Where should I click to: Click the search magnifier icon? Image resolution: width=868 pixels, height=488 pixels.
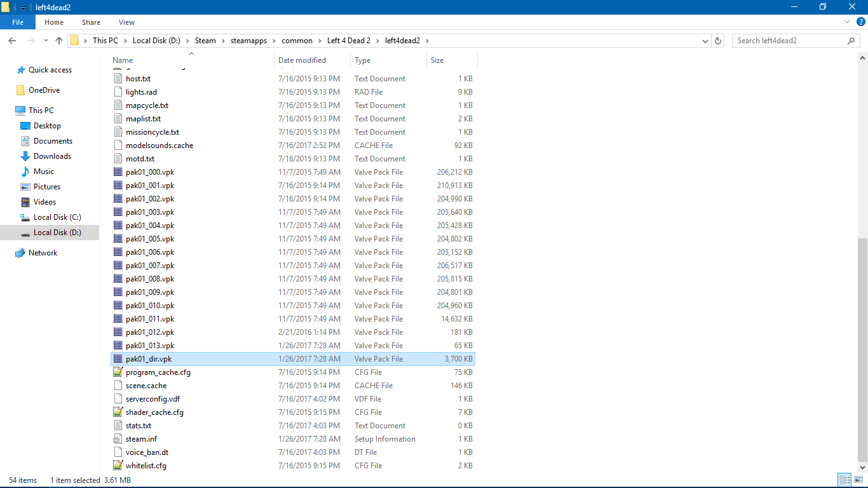coord(851,41)
